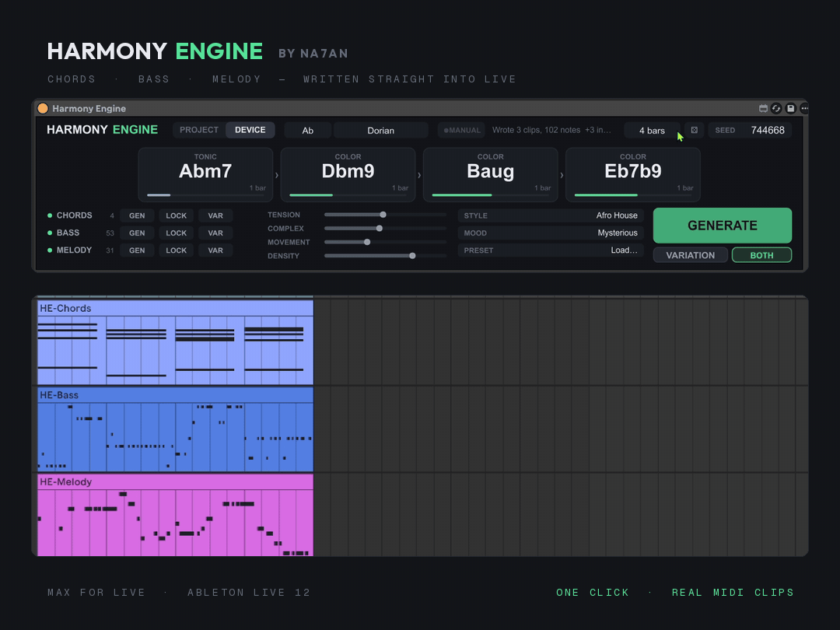Select the Abm7 TONIC chord card
This screenshot has width=840, height=630.
click(205, 175)
